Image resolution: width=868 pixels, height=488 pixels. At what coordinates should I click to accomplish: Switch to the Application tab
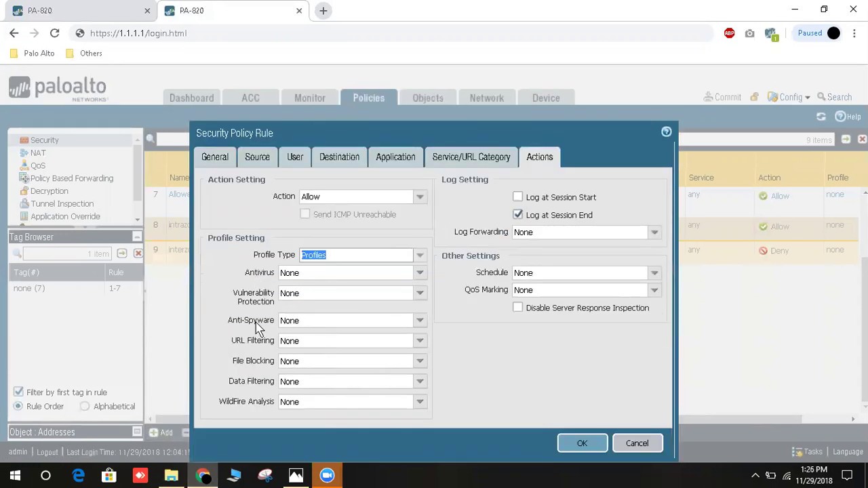395,157
